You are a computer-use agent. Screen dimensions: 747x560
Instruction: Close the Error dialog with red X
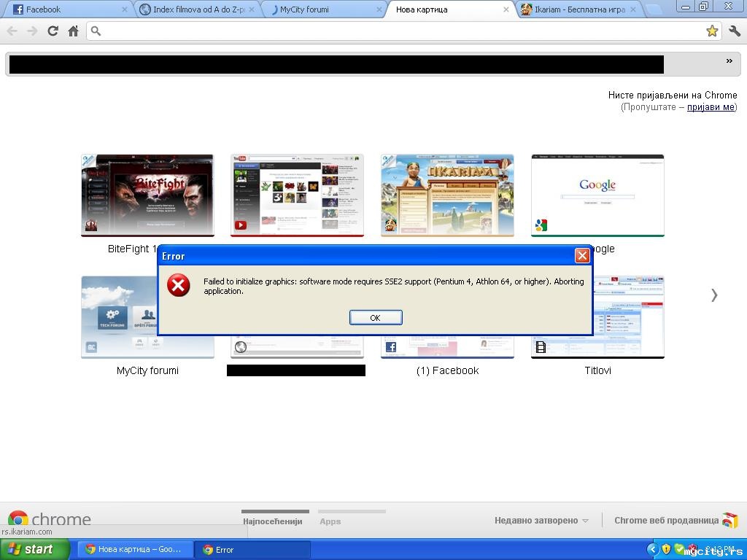(582, 256)
